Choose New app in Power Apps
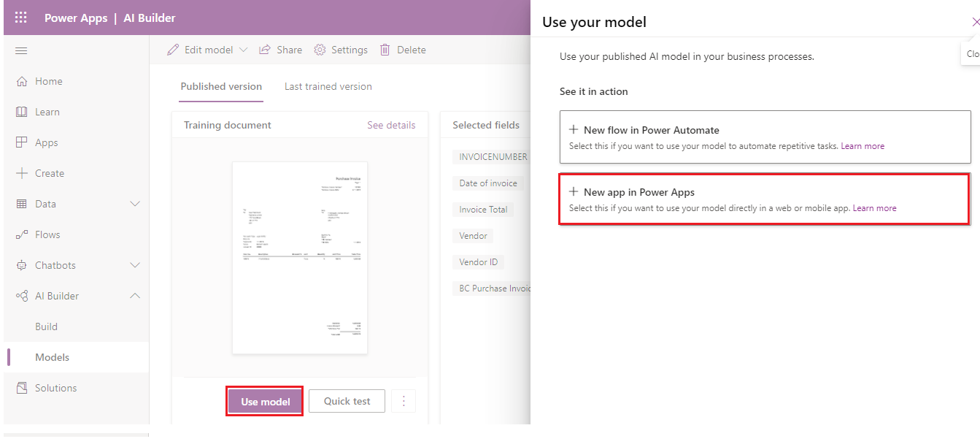This screenshot has height=447, width=980. pyautogui.click(x=765, y=199)
